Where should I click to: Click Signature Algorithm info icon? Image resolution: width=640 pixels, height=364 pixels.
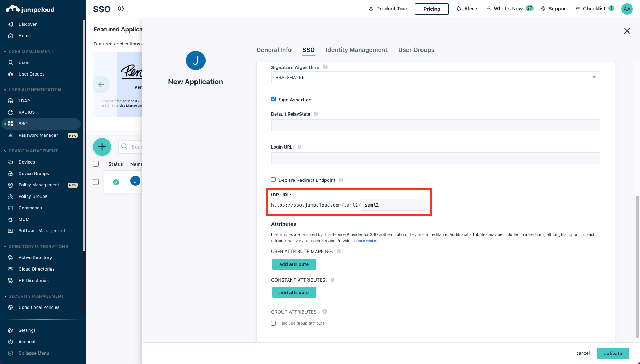(x=325, y=67)
